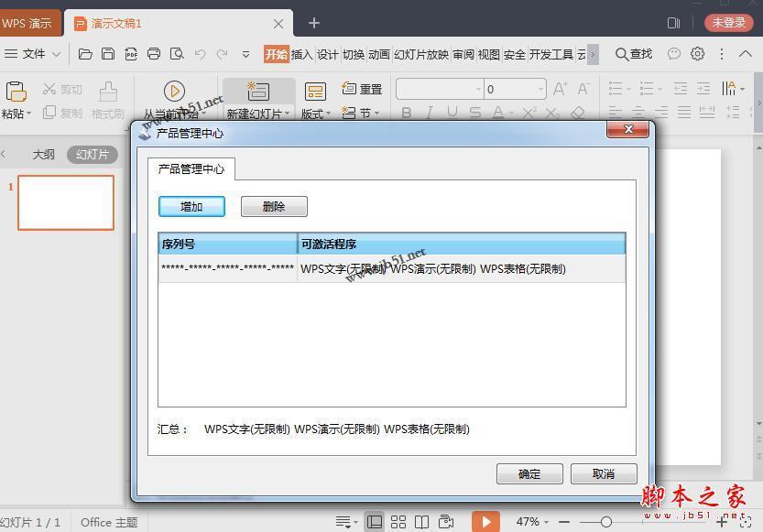Switch to the 切换 (Transitions) tab

[354, 54]
